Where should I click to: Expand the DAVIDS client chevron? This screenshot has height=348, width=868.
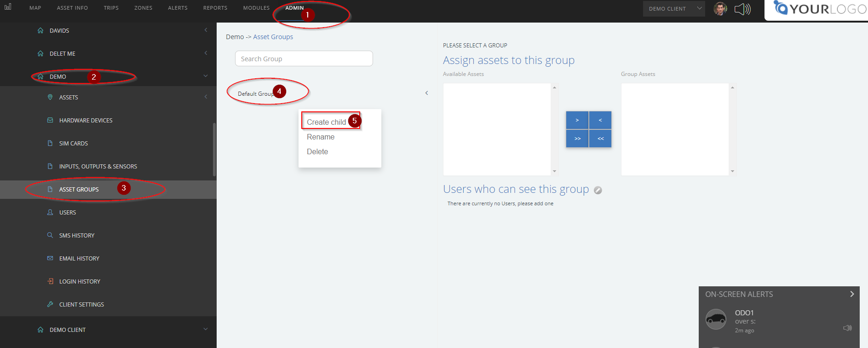pyautogui.click(x=206, y=30)
